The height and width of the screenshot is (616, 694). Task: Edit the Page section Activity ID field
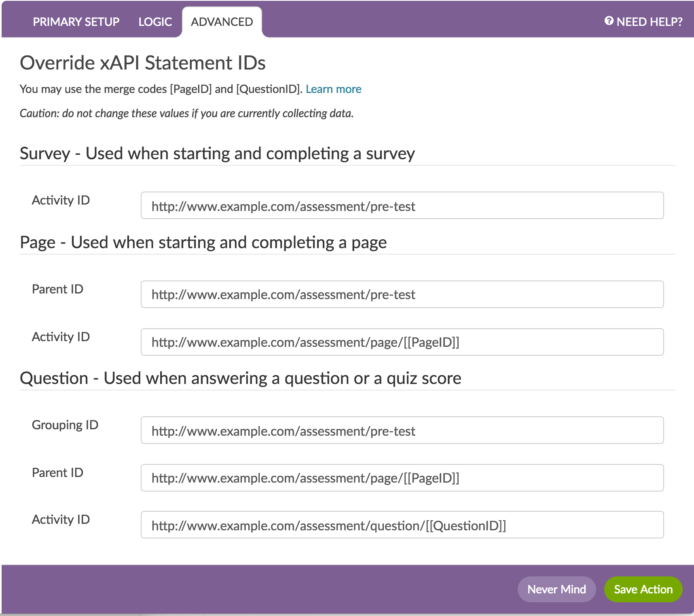[x=402, y=342]
